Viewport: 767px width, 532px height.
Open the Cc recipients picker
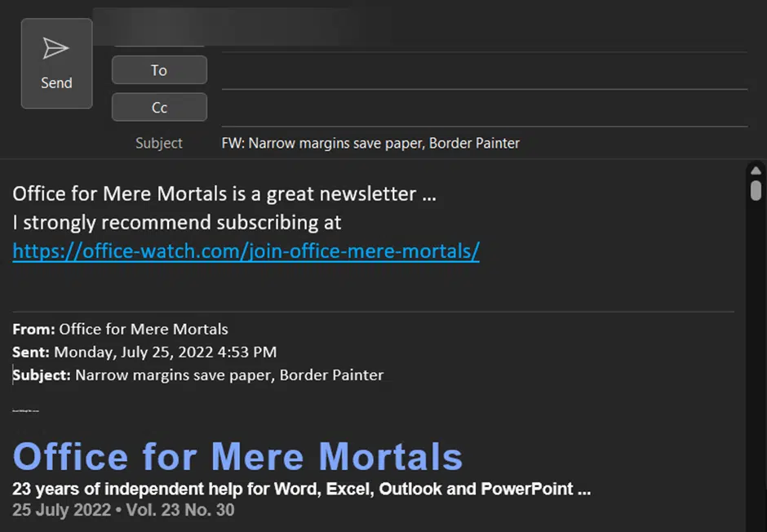[159, 107]
